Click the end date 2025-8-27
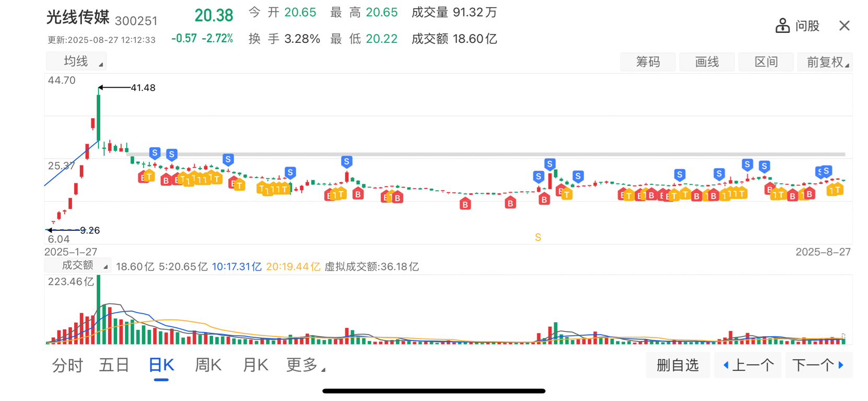The width and height of the screenshot is (868, 401). click(x=823, y=252)
